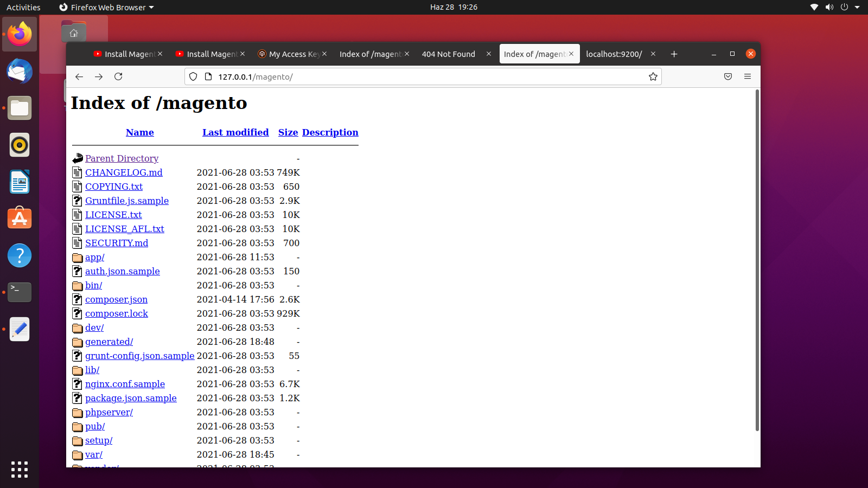Screen dimensions: 868x488
Task: Show Applications grid in dock
Action: [x=20, y=470]
